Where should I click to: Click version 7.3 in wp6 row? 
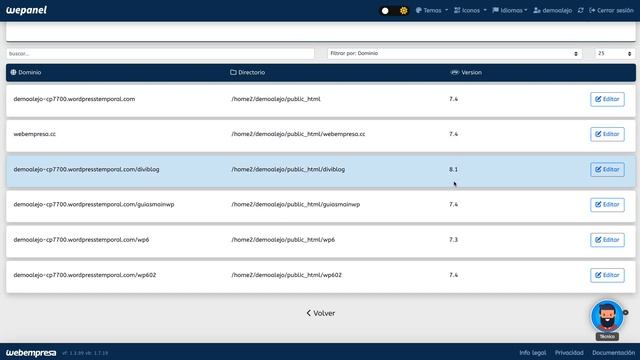pos(453,240)
